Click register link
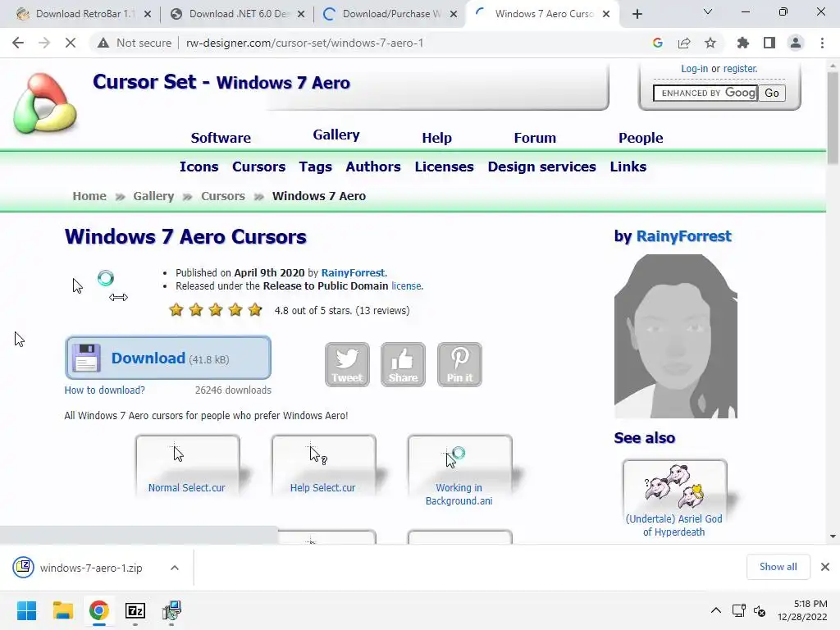The image size is (840, 630). point(741,69)
